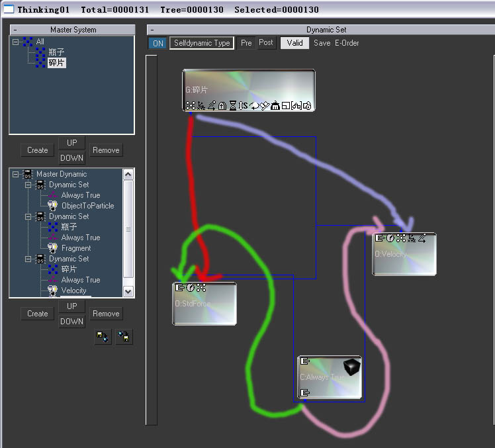This screenshot has height=448, width=495.
Task: Click the Save label in the Dynamic Set bar
Action: point(322,43)
